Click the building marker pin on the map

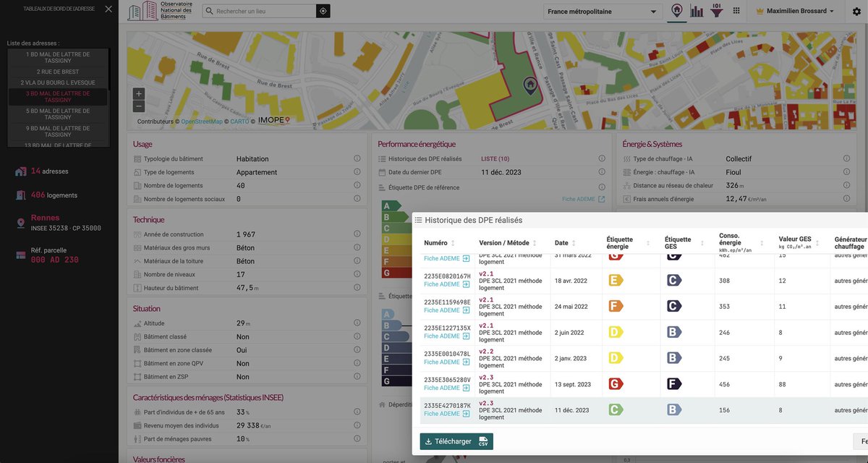tap(530, 86)
